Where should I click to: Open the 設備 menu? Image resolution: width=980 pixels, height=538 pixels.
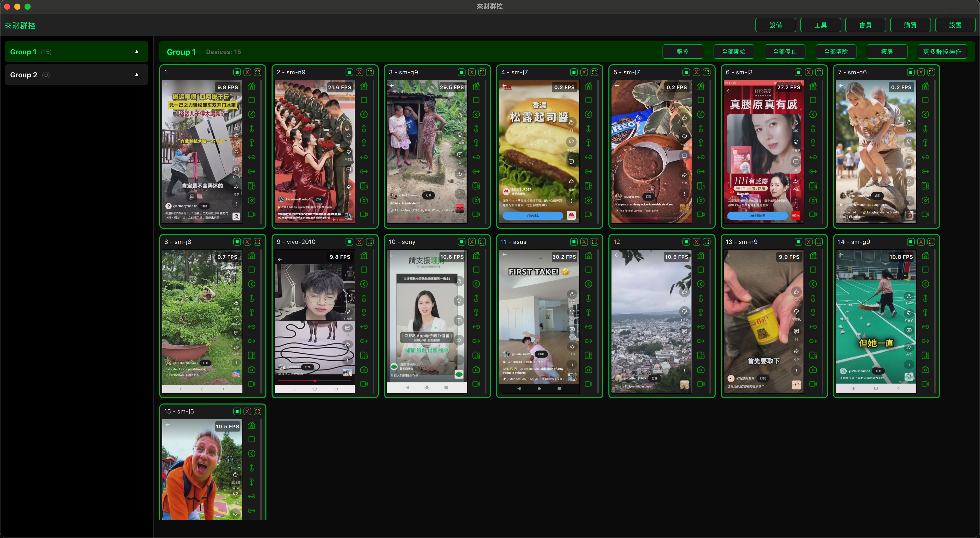775,25
